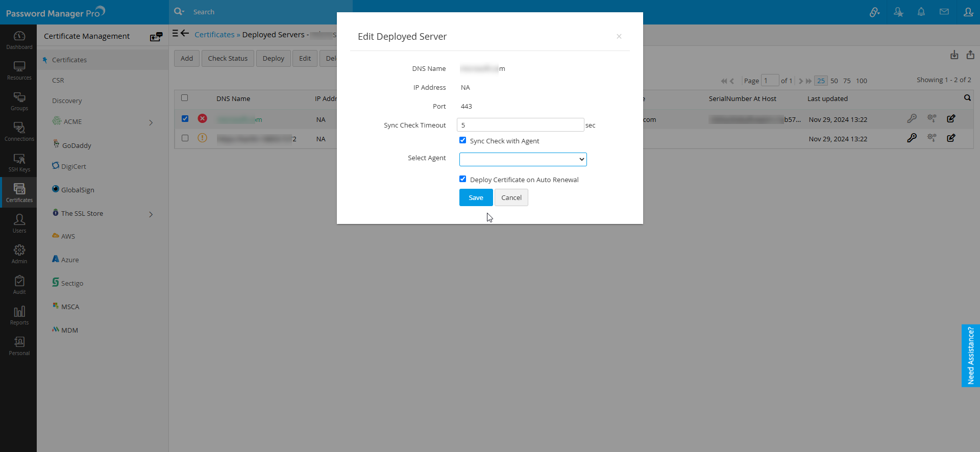The height and width of the screenshot is (452, 980).
Task: Open the Certificates sidebar section
Action: pos(19,192)
